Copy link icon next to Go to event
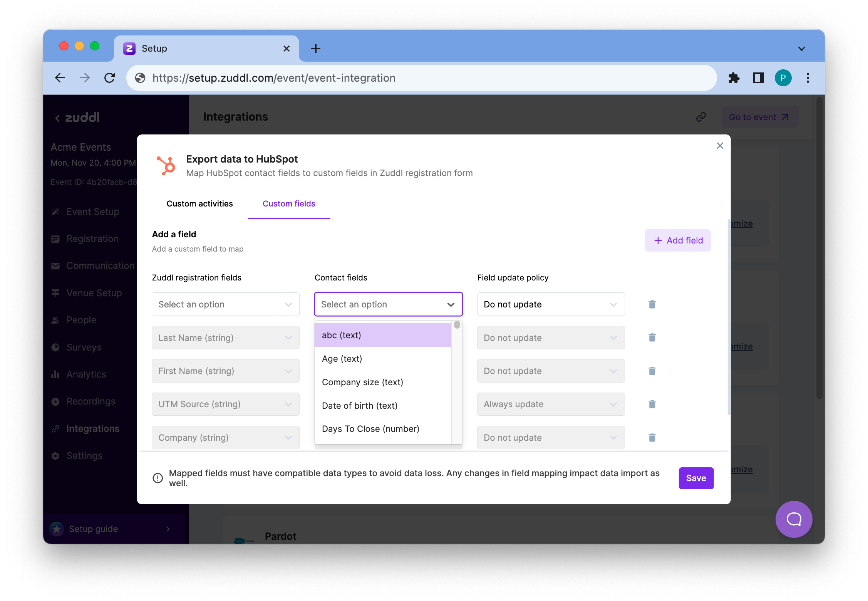The image size is (868, 601). tap(701, 117)
